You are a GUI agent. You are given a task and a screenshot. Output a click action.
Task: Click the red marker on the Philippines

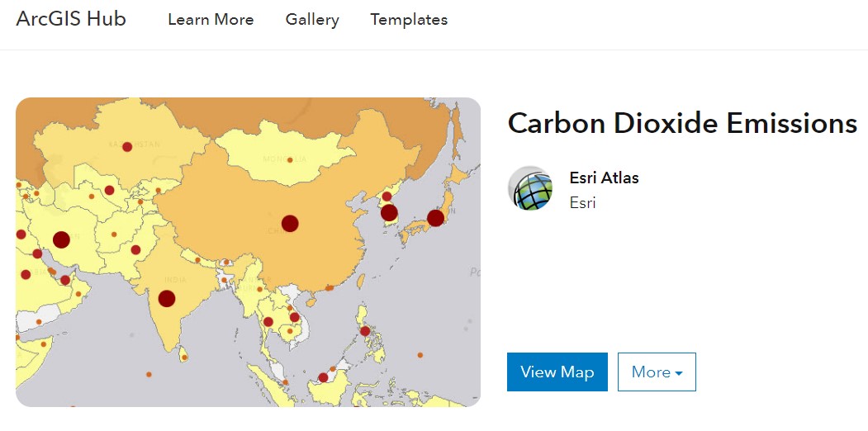(x=365, y=331)
